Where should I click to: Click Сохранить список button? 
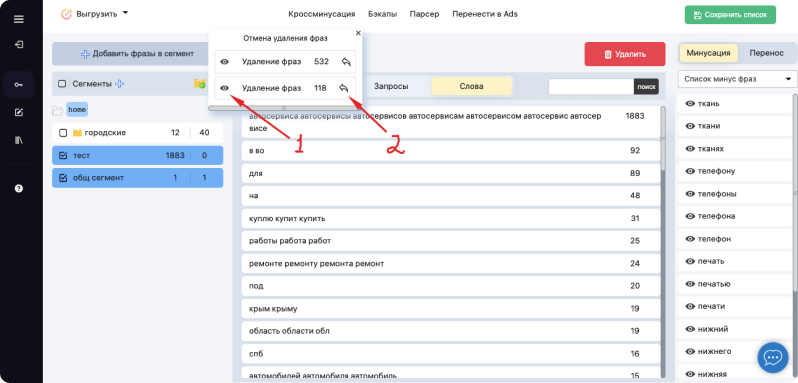pyautogui.click(x=730, y=15)
